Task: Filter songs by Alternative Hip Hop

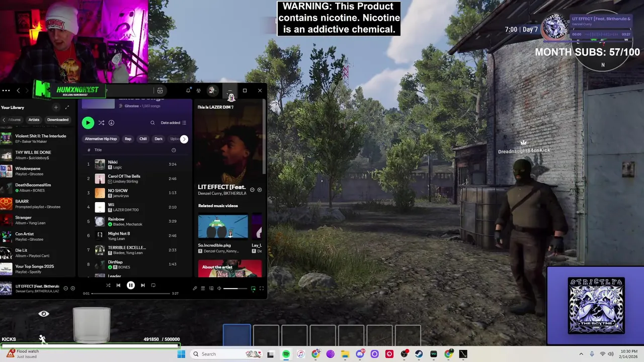Action: coord(101,139)
